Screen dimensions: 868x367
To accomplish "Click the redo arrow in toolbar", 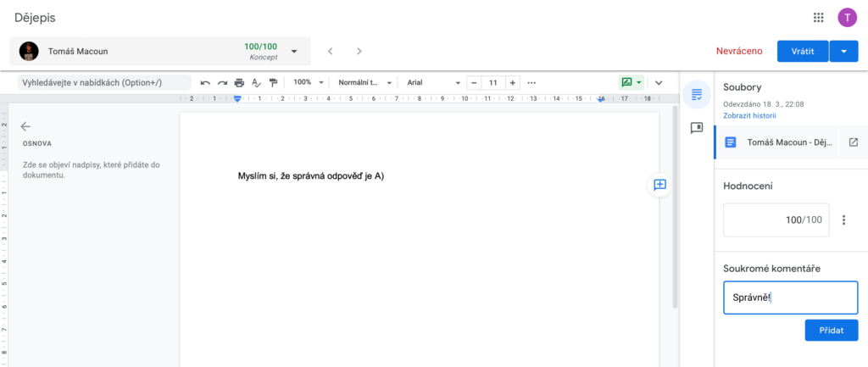I will (222, 83).
